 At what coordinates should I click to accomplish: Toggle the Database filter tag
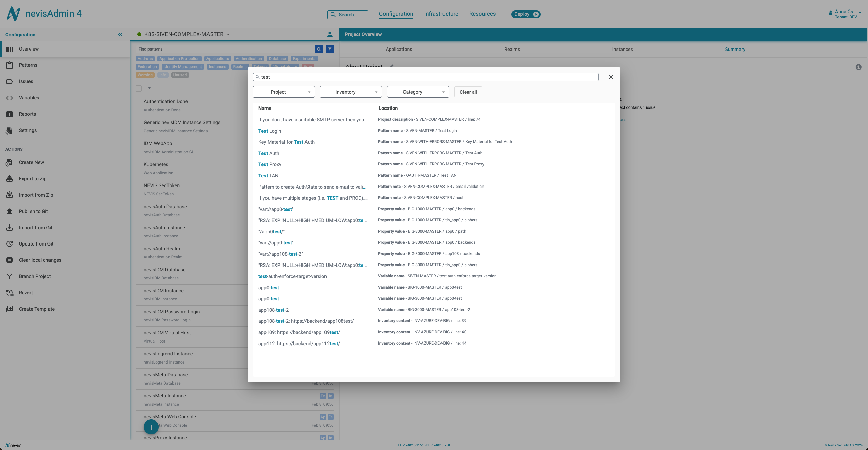click(277, 59)
